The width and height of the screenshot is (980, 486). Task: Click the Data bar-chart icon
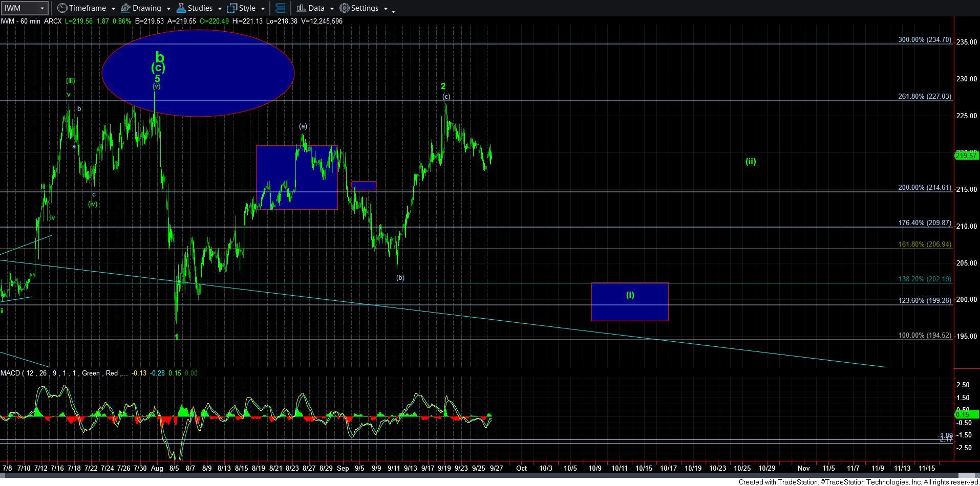(301, 8)
